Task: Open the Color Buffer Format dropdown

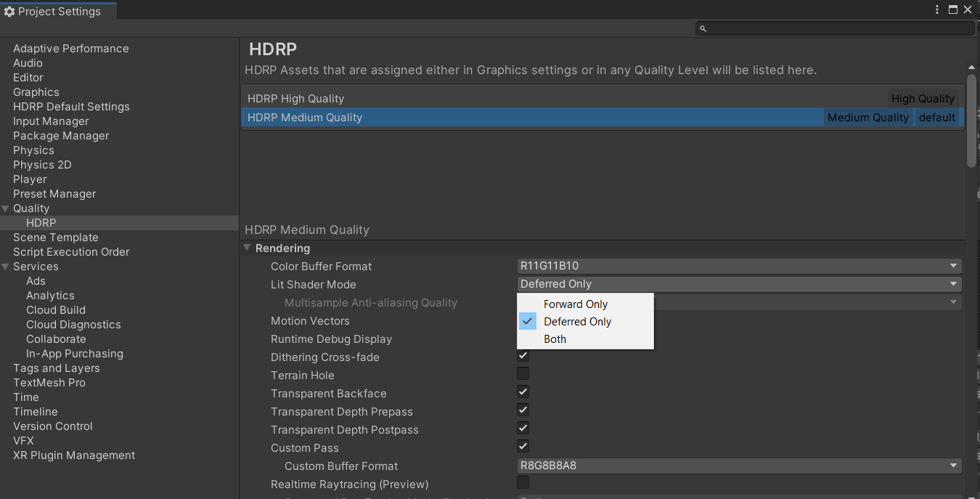Action: [x=739, y=266]
